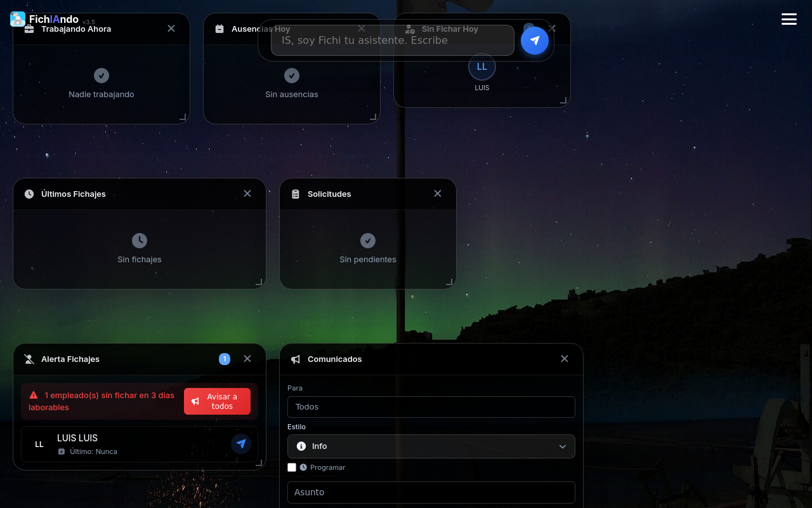
Task: Click the clipboard icon beside Solicitudes
Action: click(x=296, y=194)
